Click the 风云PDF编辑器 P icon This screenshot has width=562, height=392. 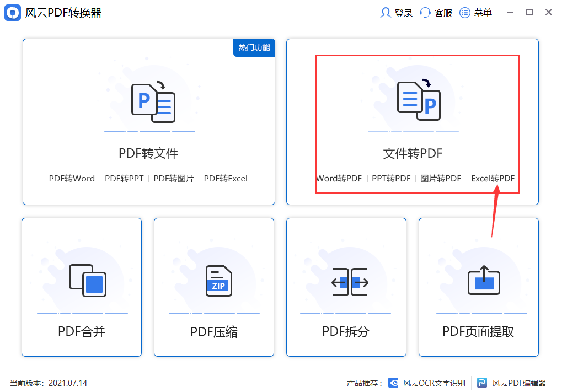482,383
